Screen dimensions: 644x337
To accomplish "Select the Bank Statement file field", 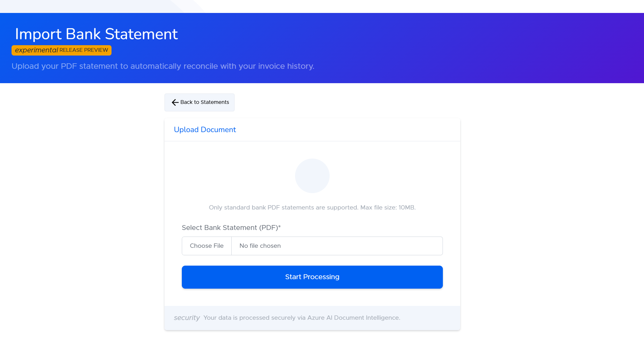I will pyautogui.click(x=312, y=245).
